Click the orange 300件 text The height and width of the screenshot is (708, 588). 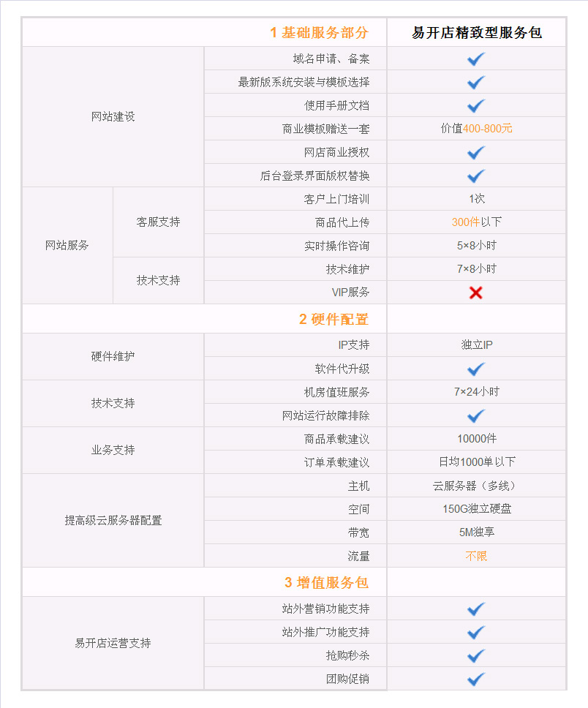coord(465,222)
